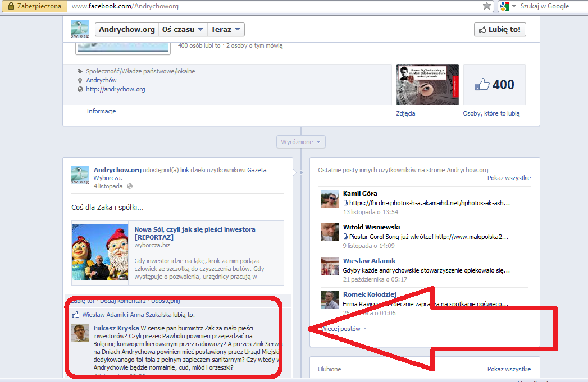Click the Lubię to! like button
This screenshot has height=382, width=588.
pos(500,30)
